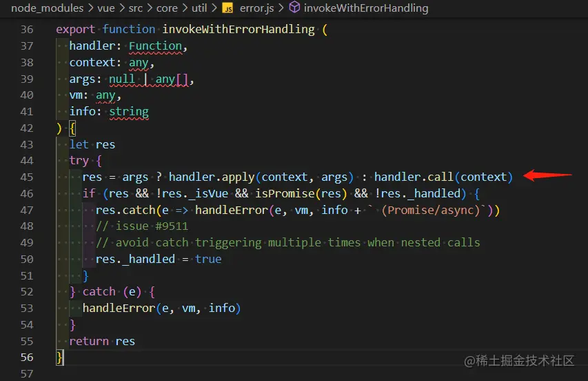Expand chevron after node_modules breadcrumb

tap(90, 8)
